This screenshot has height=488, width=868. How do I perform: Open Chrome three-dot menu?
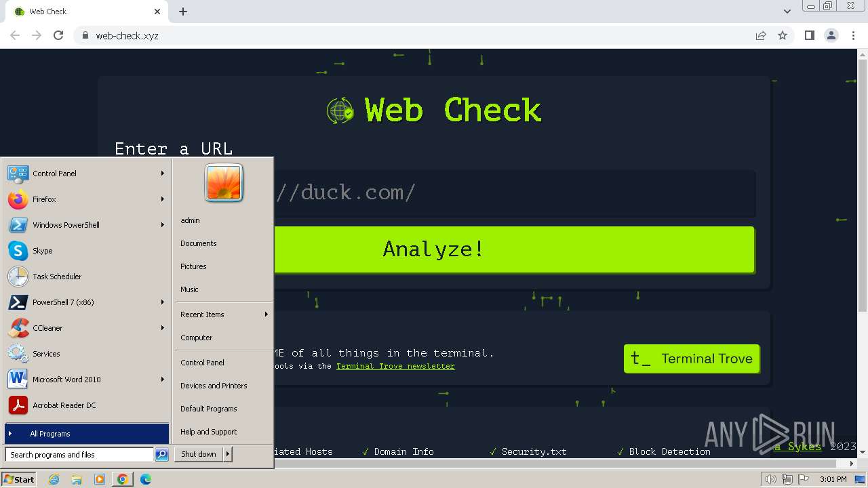point(854,35)
